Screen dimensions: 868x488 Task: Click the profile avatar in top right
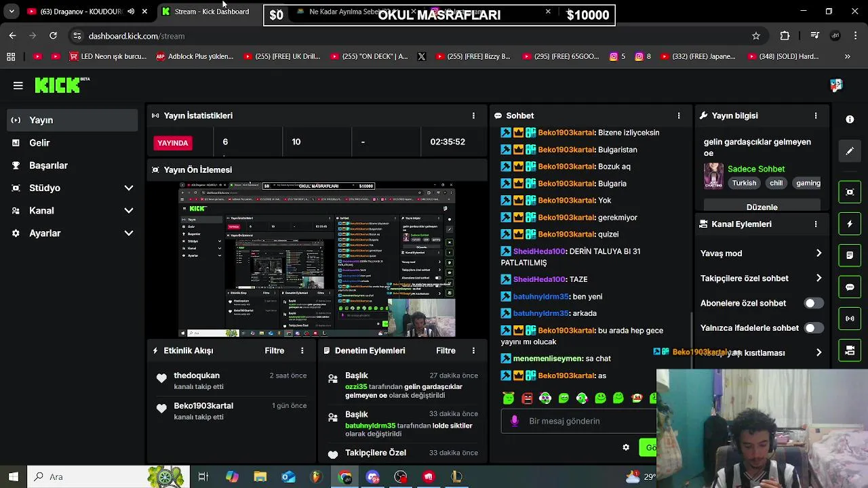(x=836, y=85)
